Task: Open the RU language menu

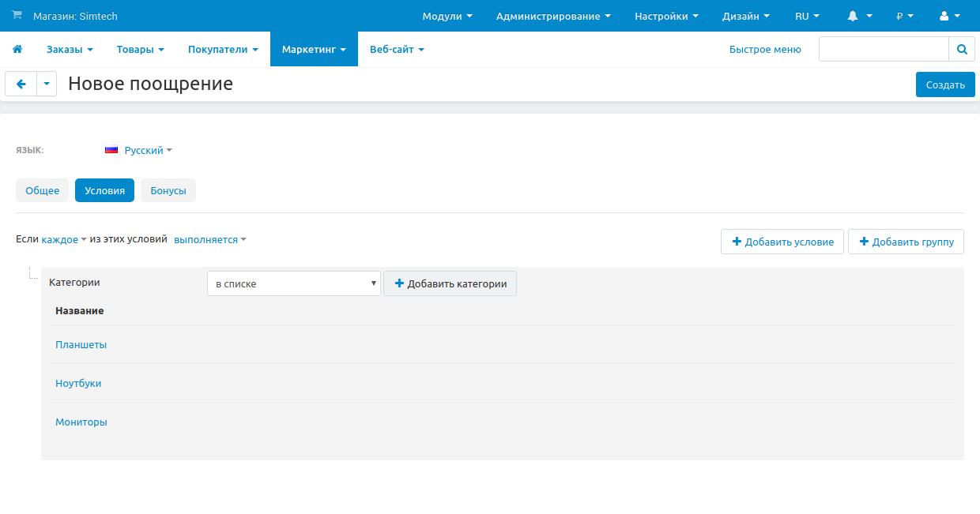Action: tap(807, 16)
